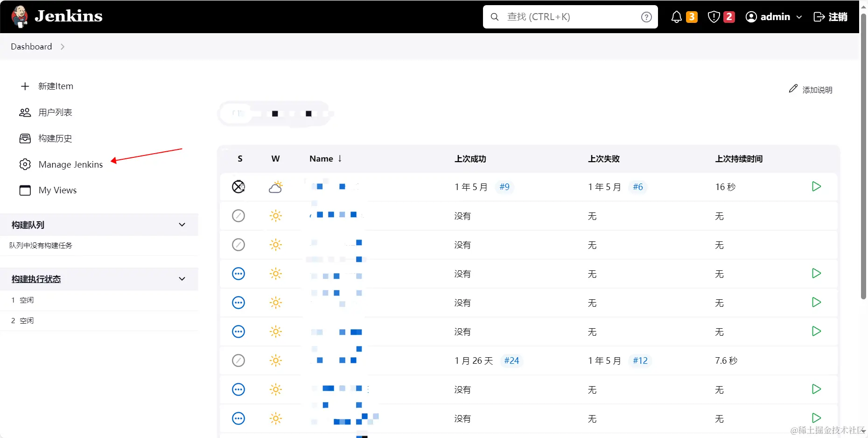The height and width of the screenshot is (438, 868).
Task: Sort the table by the W column
Action: pos(275,159)
